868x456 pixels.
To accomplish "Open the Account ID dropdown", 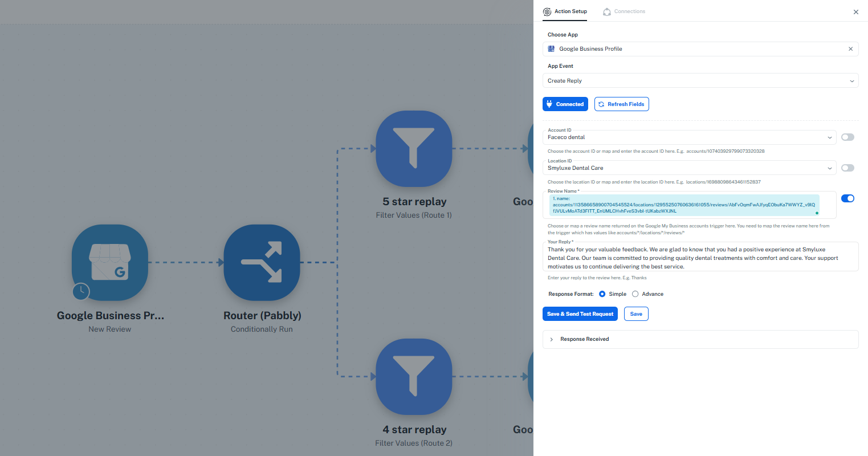I will pyautogui.click(x=690, y=137).
